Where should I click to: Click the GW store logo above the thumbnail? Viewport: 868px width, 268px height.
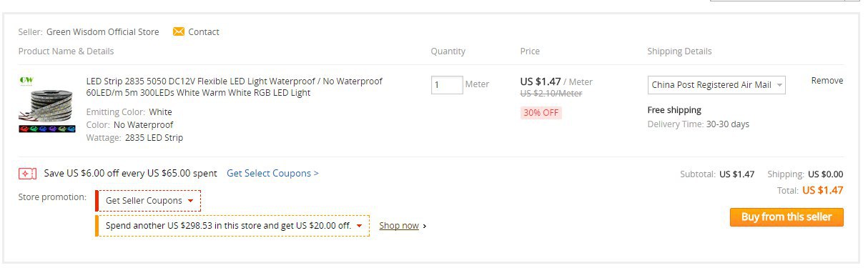pyautogui.click(x=26, y=80)
